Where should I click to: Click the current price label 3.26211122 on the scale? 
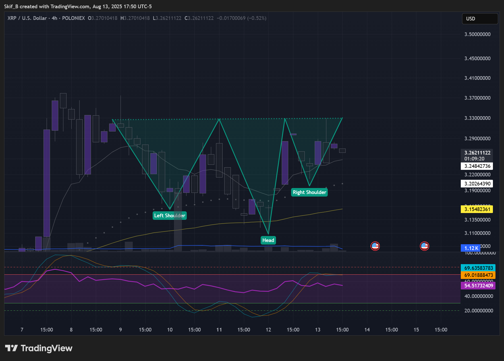coord(477,153)
